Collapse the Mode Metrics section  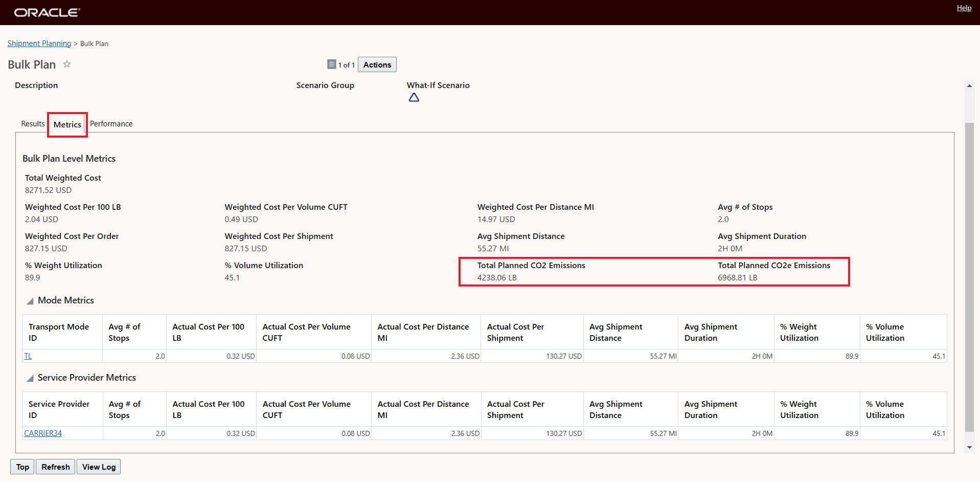point(30,301)
